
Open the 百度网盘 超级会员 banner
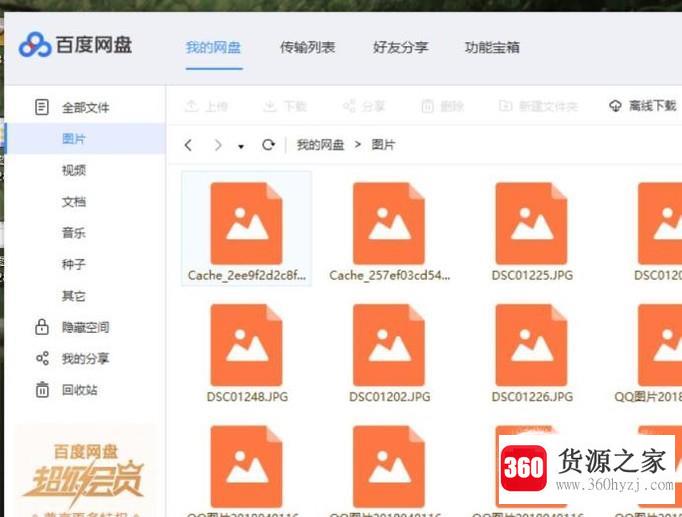point(85,472)
